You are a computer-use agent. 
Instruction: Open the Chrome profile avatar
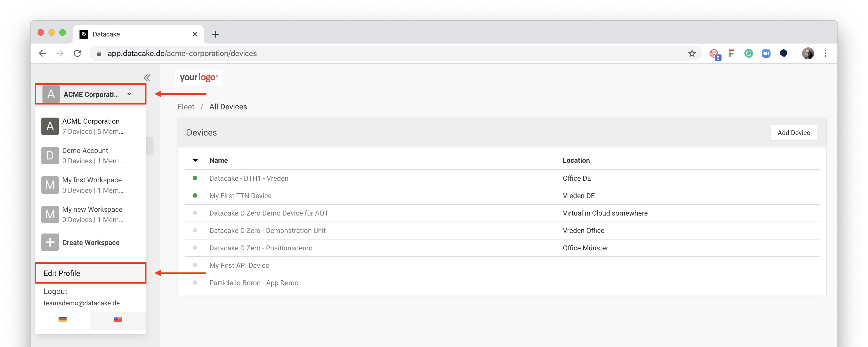[808, 54]
